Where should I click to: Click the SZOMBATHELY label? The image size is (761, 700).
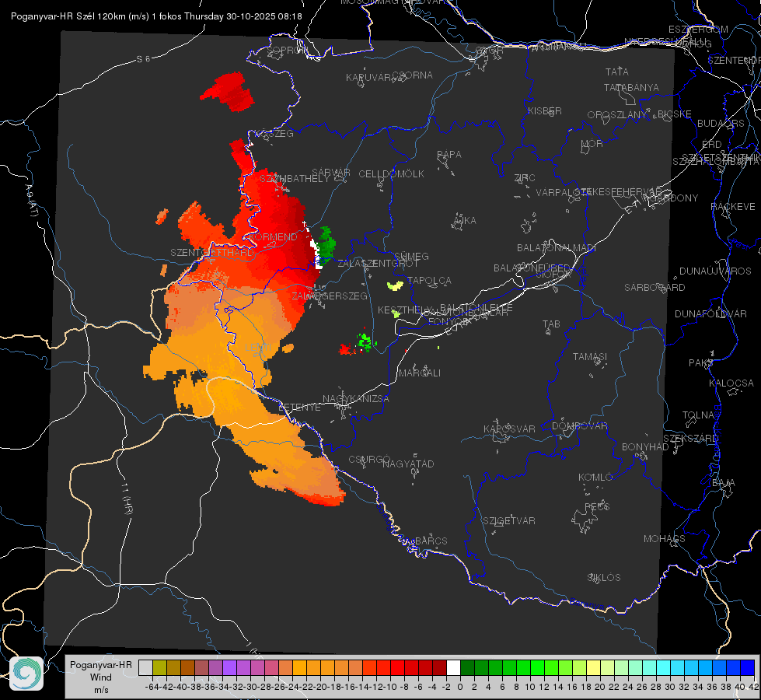click(295, 179)
